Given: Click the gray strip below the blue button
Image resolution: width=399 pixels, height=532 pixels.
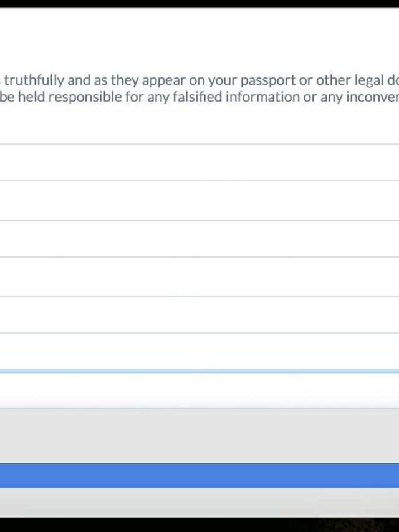Looking at the screenshot, I should click(x=199, y=502).
